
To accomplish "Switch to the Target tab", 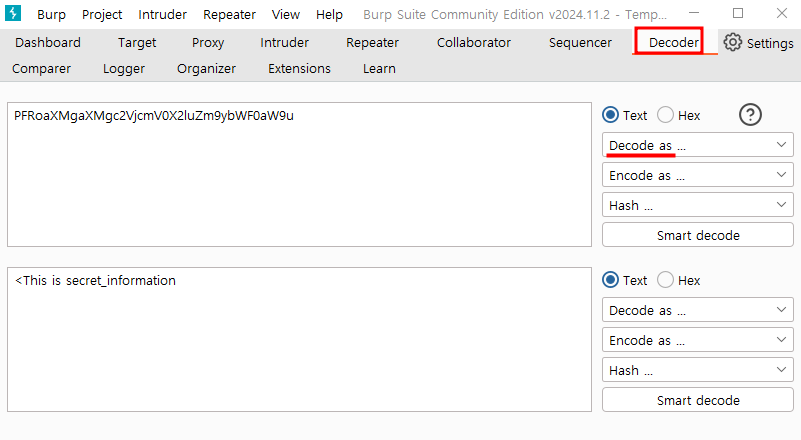I will (x=137, y=42).
